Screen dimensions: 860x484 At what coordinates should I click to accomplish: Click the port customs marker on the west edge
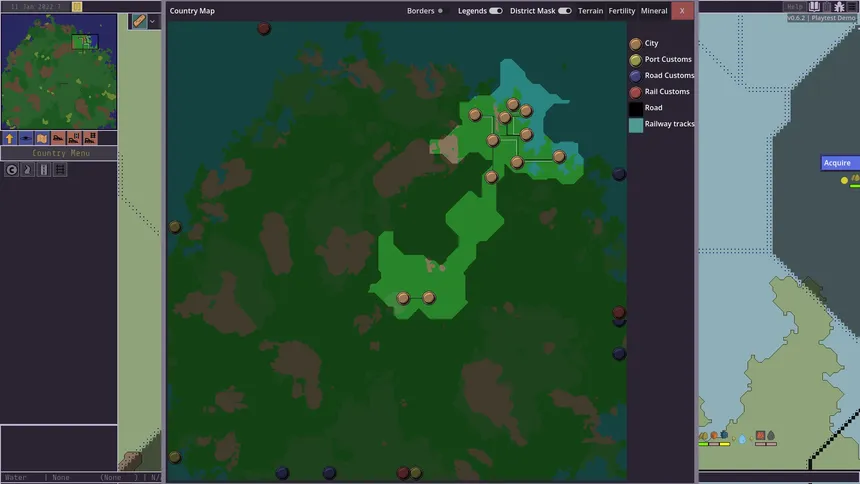(x=175, y=227)
